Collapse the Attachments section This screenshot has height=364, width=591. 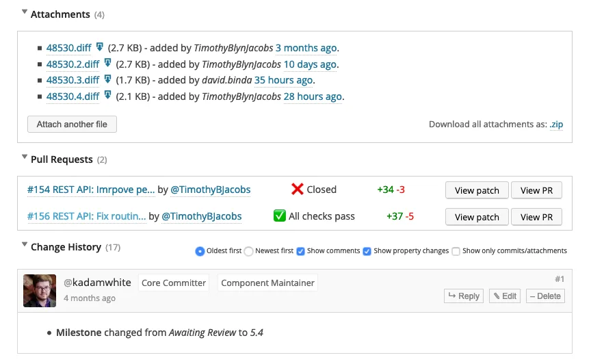click(x=25, y=13)
